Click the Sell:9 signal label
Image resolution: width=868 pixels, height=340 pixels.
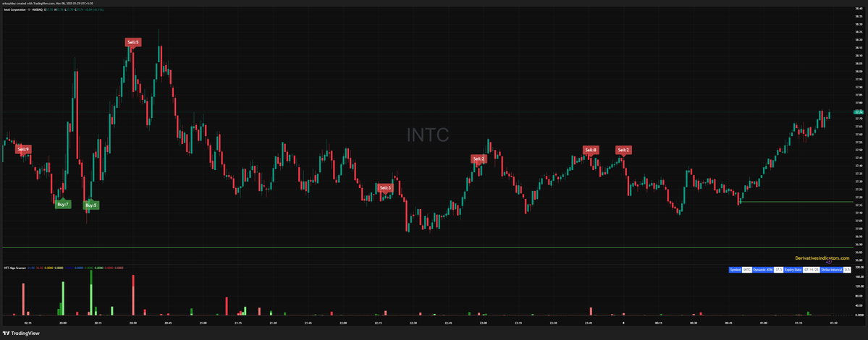[x=23, y=149]
